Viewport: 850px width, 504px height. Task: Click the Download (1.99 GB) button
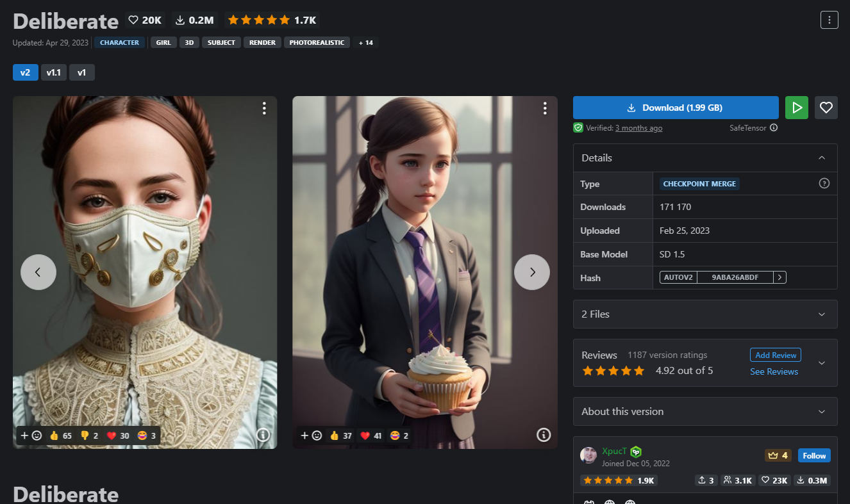tap(676, 108)
